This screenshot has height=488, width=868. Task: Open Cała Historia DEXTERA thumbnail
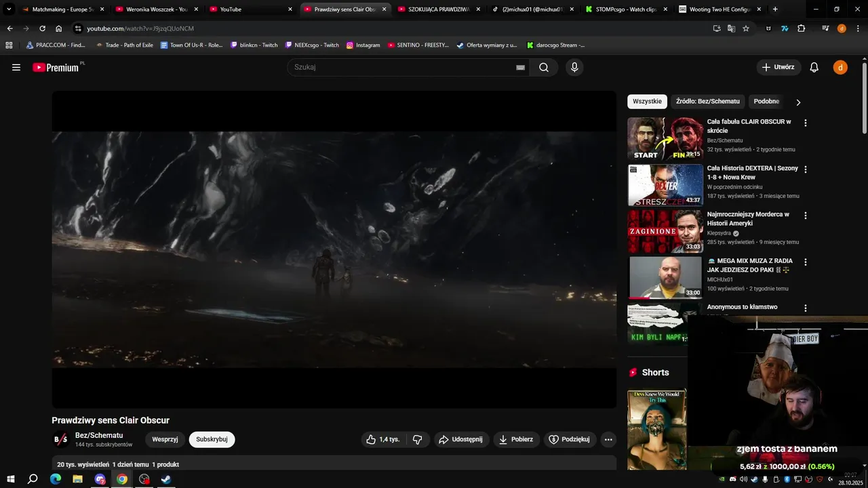point(665,185)
